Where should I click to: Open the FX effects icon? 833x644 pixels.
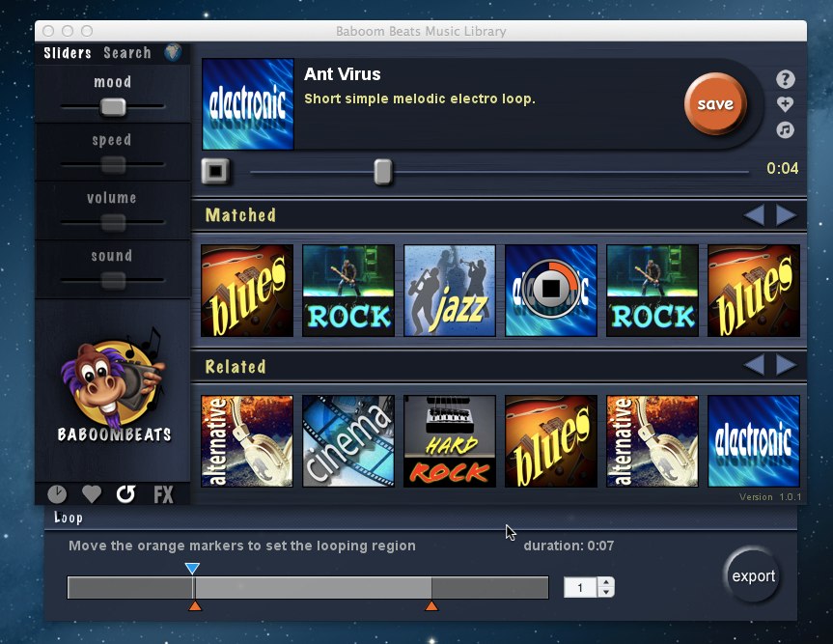click(x=163, y=494)
